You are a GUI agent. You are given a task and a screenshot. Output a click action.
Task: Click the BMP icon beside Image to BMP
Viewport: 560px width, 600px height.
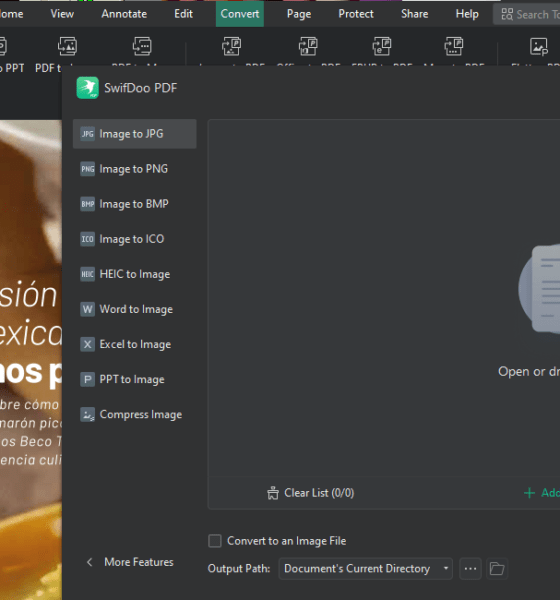click(87, 204)
